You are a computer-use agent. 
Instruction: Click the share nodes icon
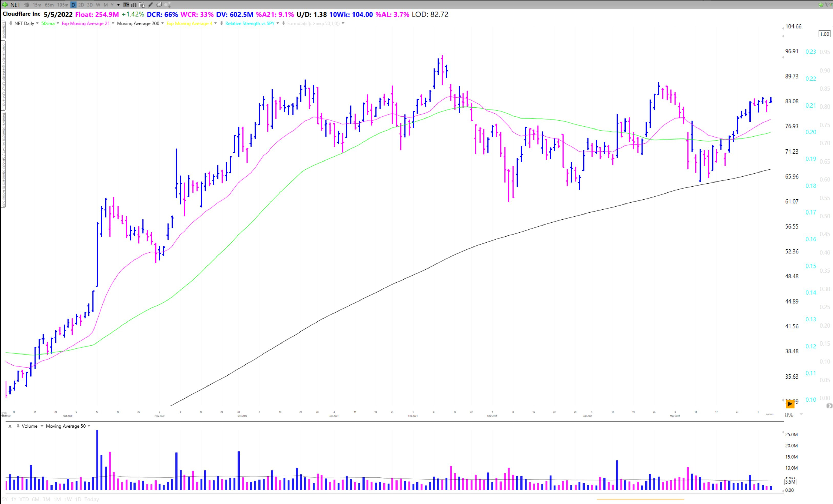[x=168, y=5]
